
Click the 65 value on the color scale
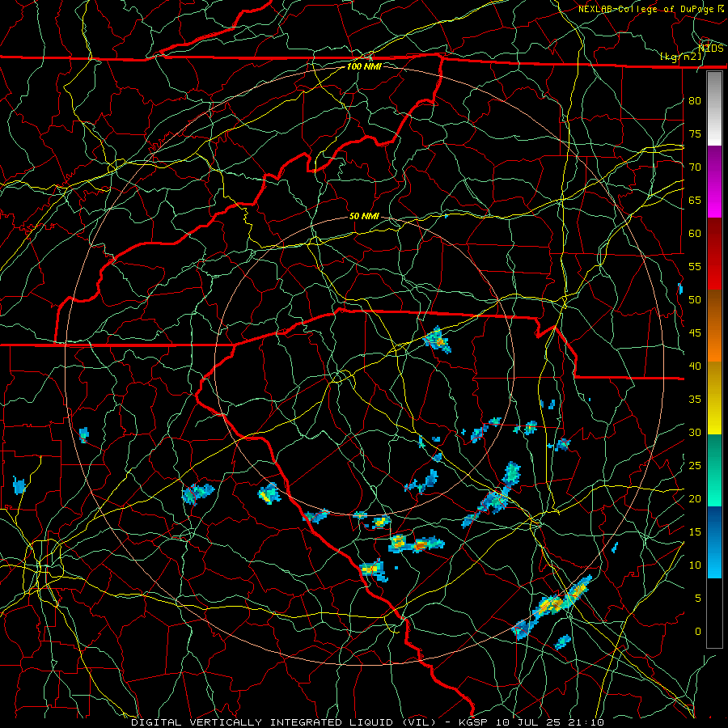pos(695,201)
